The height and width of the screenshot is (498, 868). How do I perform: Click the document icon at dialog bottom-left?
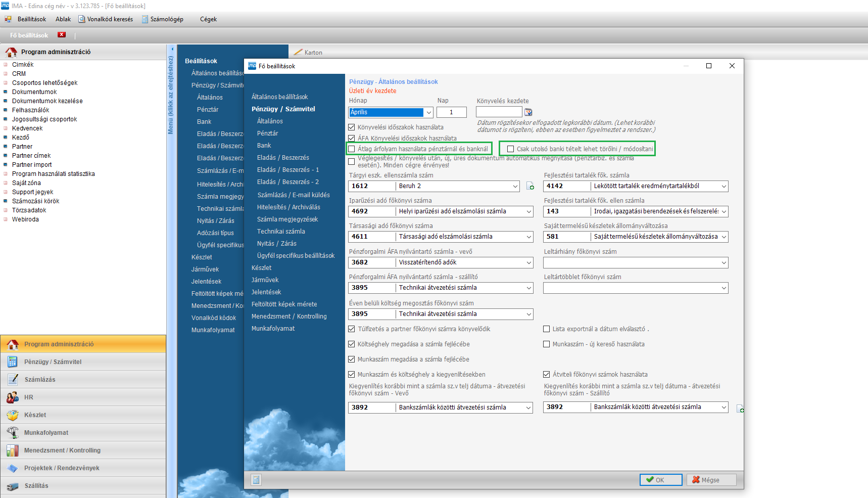[256, 480]
